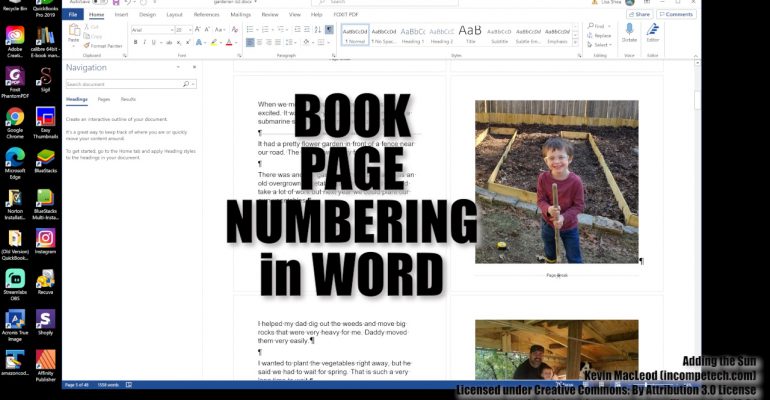Click proofing book icon in status bar
The image size is (770, 400).
tap(129, 385)
